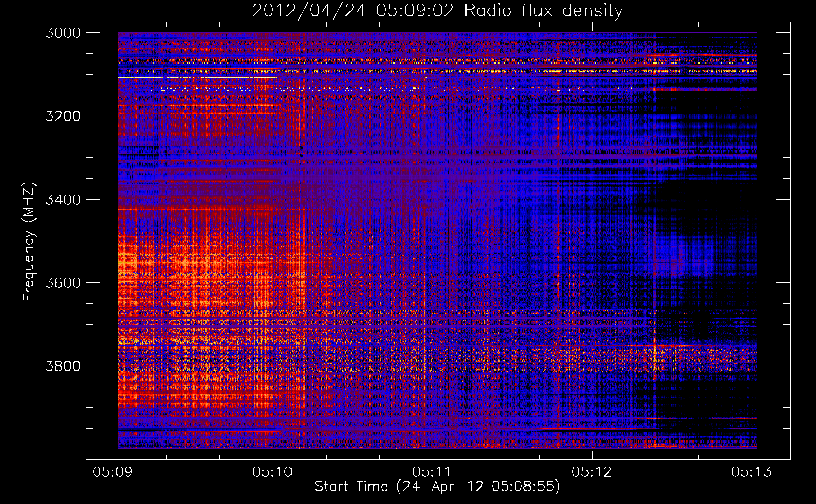816x504 pixels.
Task: Click the 05:12 time axis label
Action: pos(592,472)
